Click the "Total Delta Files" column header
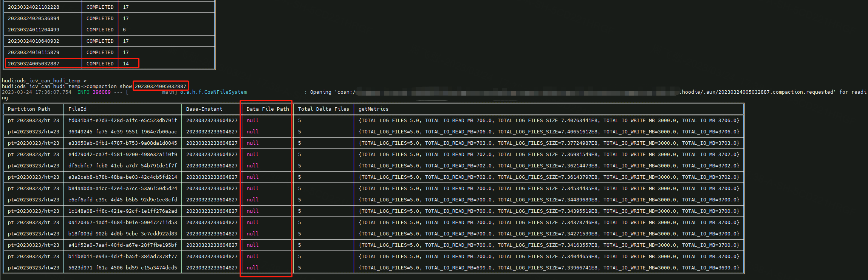This screenshot has width=868, height=280. pos(324,109)
